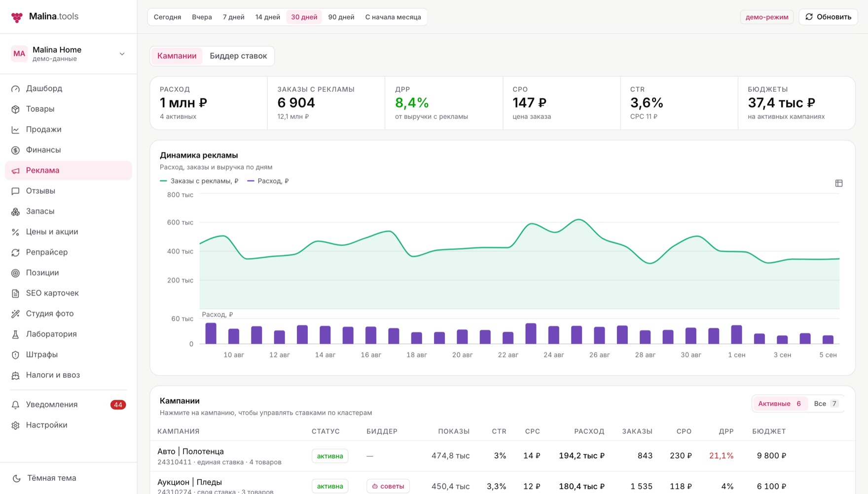Click the 44 notifications badge

[118, 405]
